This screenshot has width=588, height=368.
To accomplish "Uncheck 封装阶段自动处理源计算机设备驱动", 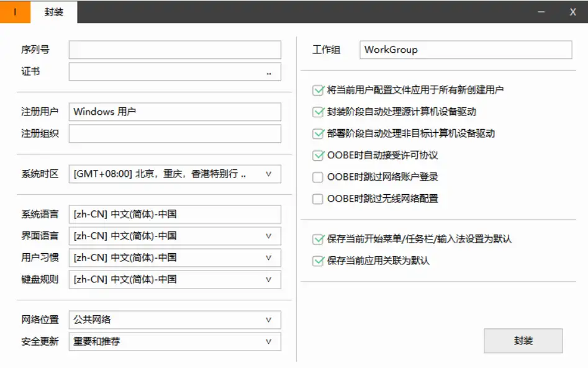I will (x=318, y=112).
